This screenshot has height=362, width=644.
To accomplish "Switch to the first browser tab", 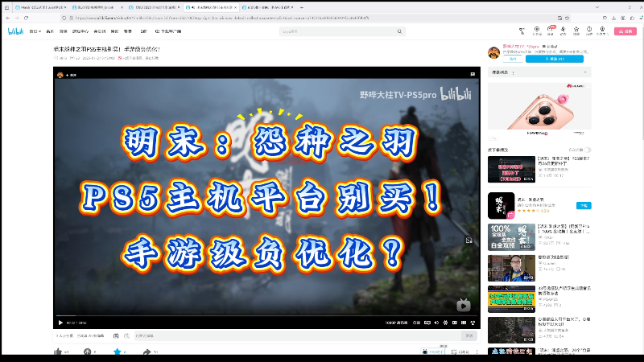I will pos(39,7).
